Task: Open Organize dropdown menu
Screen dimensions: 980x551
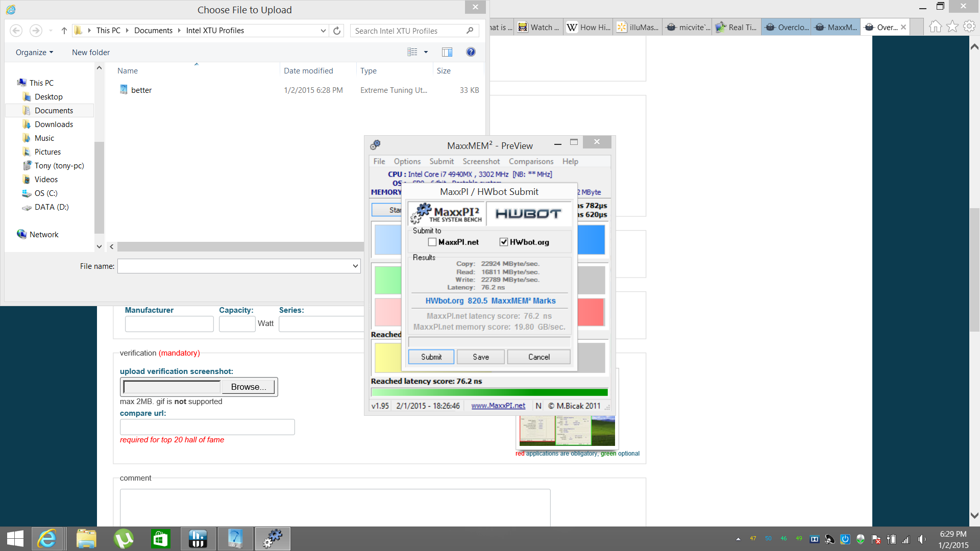Action: coord(34,52)
